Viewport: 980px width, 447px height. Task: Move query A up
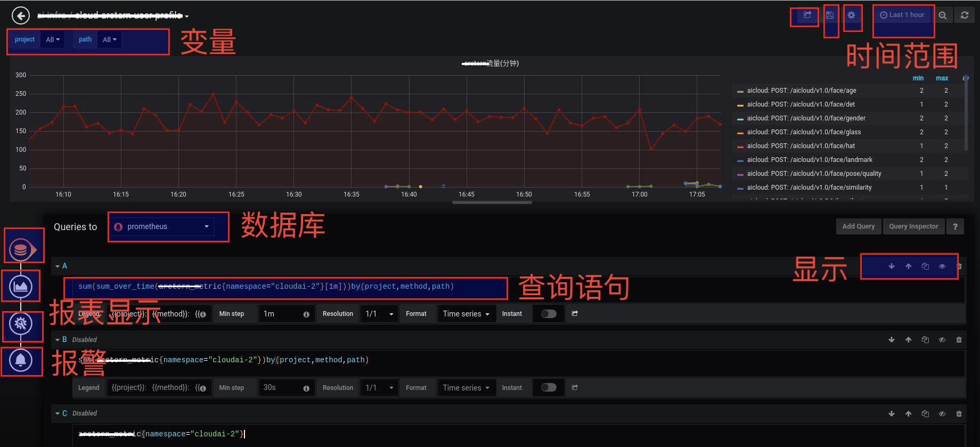[909, 266]
